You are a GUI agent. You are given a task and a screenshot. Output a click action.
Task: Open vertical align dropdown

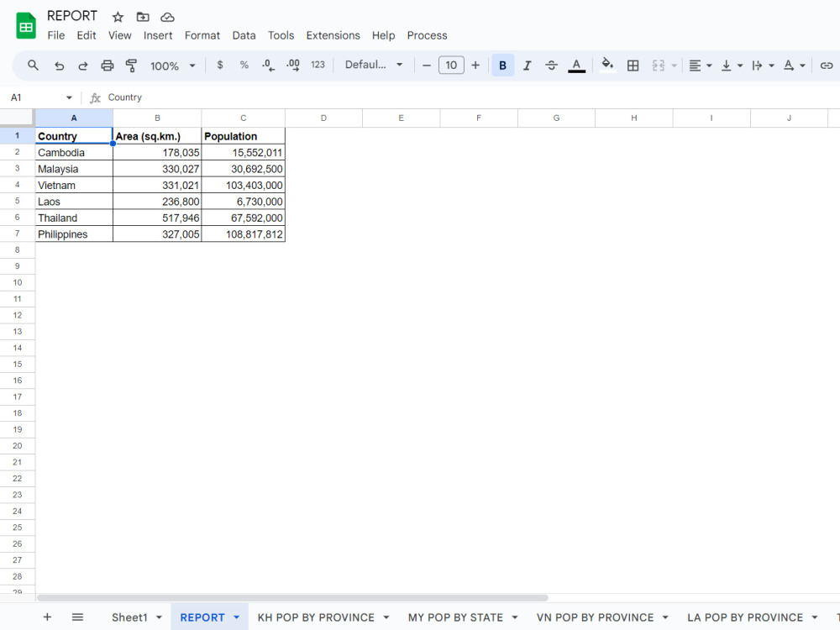pos(732,66)
